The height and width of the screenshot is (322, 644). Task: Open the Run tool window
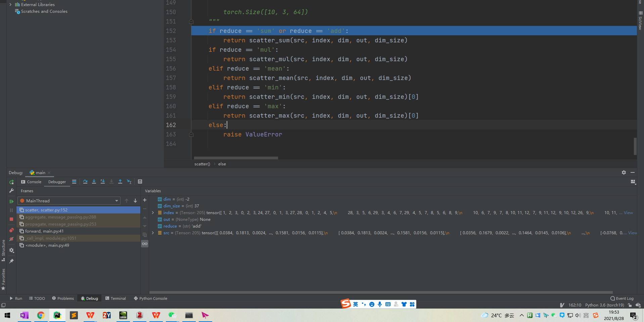point(16,298)
